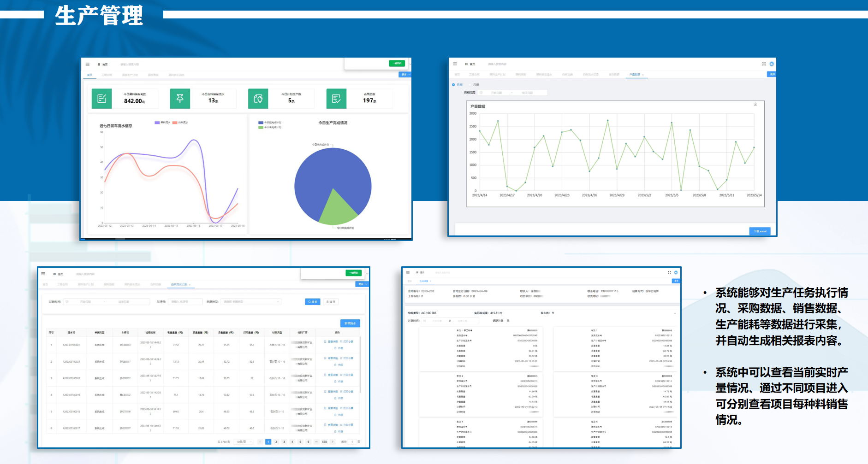The image size is (868, 464).
Task: Open 更多 dropdown in dashboard panel
Action: [404, 75]
